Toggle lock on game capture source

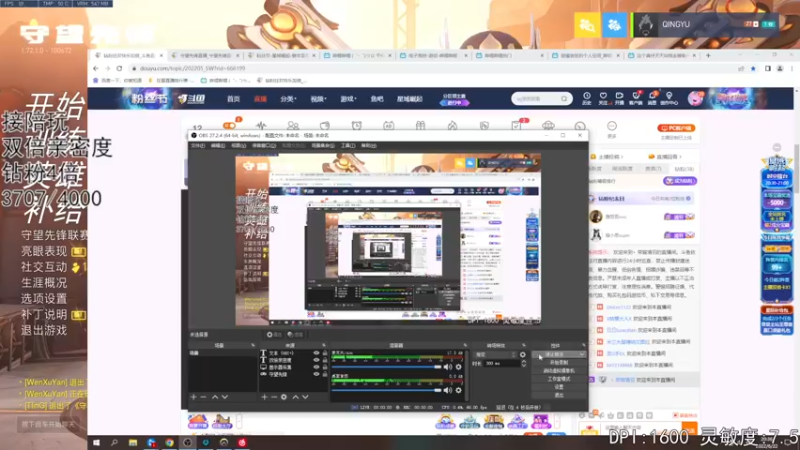coord(324,374)
